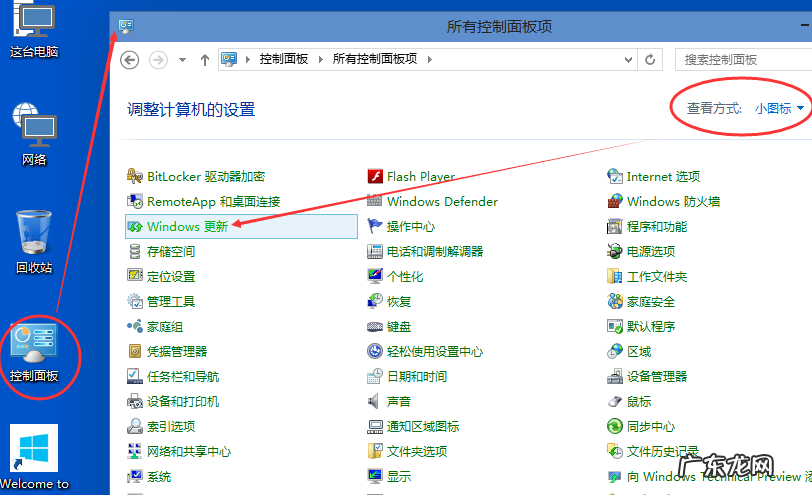Open Windows Defender icon
The height and width of the screenshot is (495, 812).
click(x=375, y=201)
